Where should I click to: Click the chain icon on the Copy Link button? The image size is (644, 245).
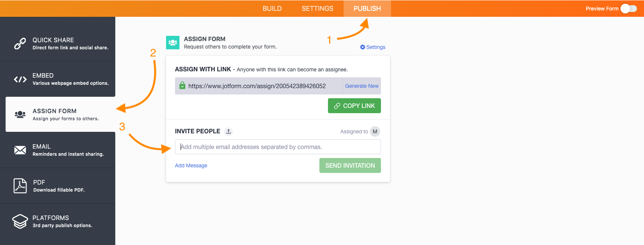pyautogui.click(x=337, y=106)
